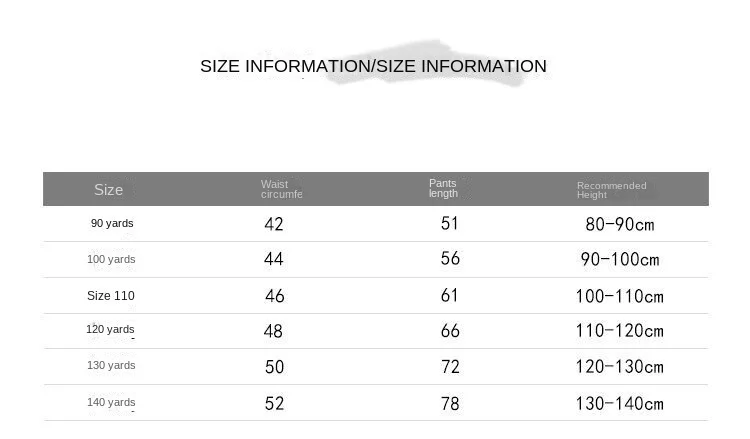The height and width of the screenshot is (439, 750).
Task: Select the 100-110cm height cell
Action: [x=619, y=296]
